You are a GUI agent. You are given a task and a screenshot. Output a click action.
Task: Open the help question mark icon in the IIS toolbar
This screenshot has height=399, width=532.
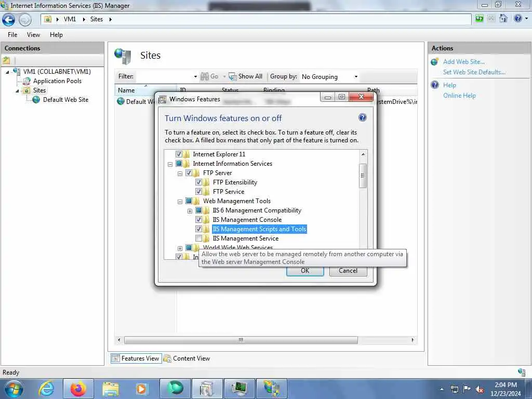(518, 18)
